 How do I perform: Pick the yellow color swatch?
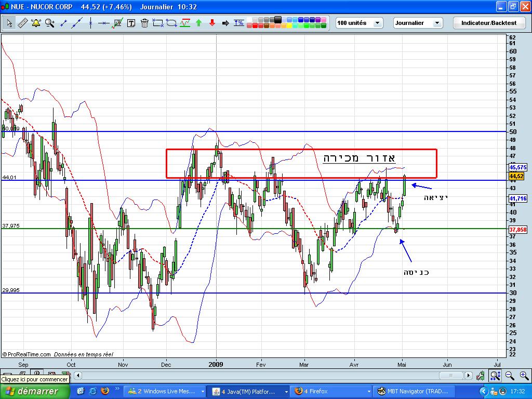(289, 26)
